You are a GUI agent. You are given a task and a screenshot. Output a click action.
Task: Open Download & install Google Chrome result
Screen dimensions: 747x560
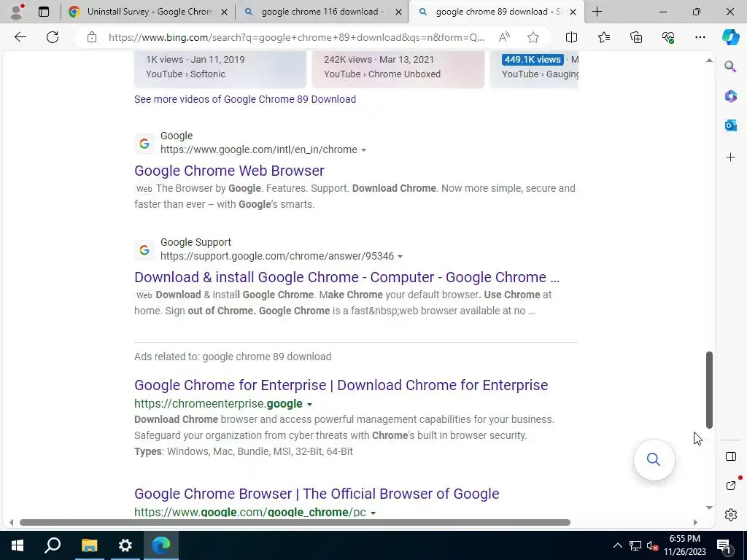tap(347, 277)
